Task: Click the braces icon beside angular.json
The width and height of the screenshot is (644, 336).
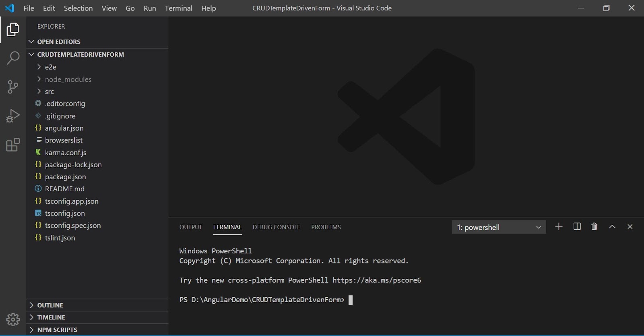Action: tap(38, 128)
